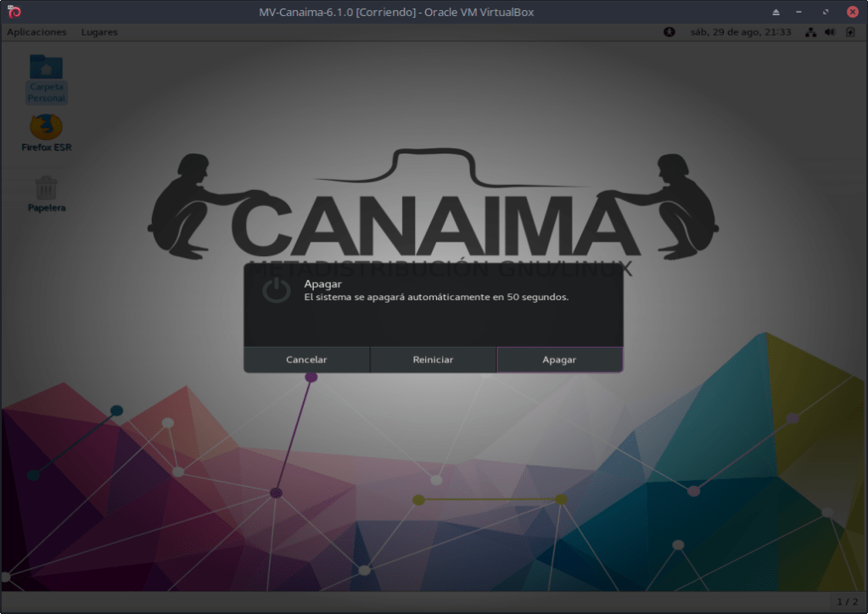Viewport: 868px width, 614px height.
Task: Click the battery power status icon
Action: click(x=850, y=32)
